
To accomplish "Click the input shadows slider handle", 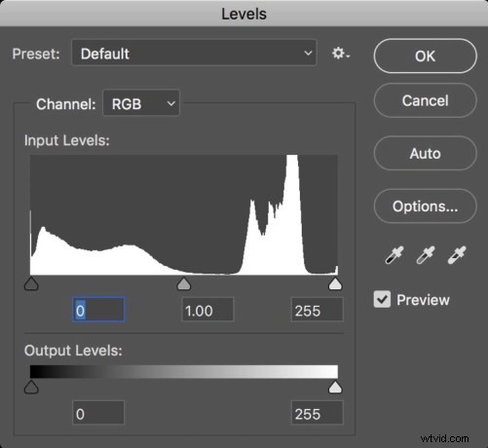I will coord(31,283).
